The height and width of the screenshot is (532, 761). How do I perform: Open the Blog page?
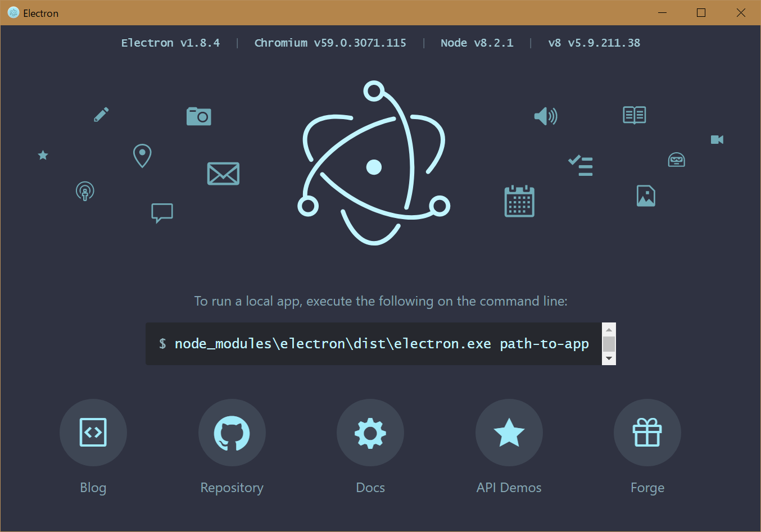coord(93,433)
